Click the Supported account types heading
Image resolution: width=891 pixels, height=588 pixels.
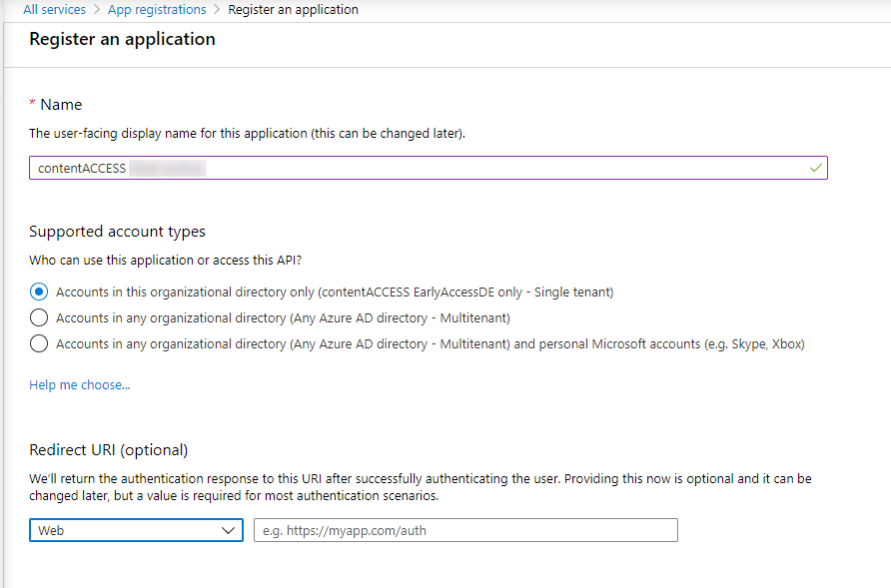[x=117, y=232]
